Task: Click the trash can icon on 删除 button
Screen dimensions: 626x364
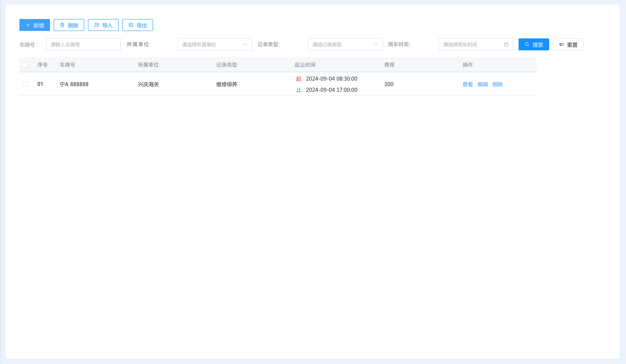Action: coord(62,25)
